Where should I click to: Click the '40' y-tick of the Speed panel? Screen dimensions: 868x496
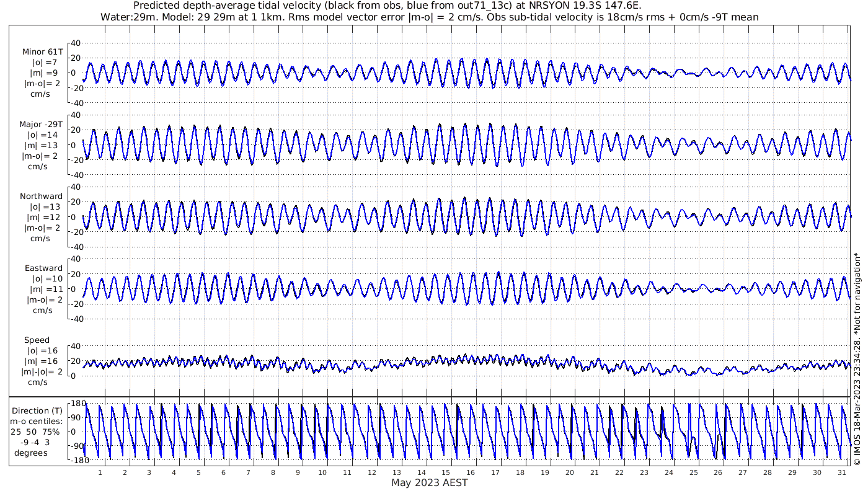77,346
